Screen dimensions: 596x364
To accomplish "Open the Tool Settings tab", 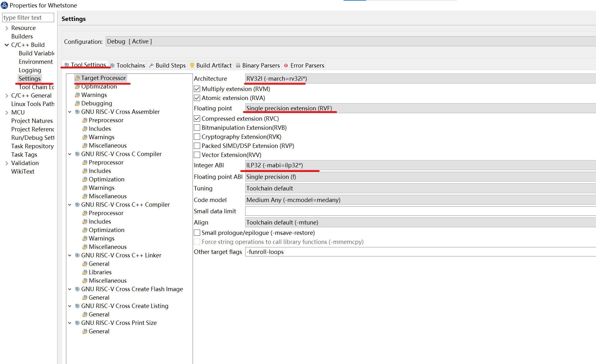I will click(x=85, y=65).
